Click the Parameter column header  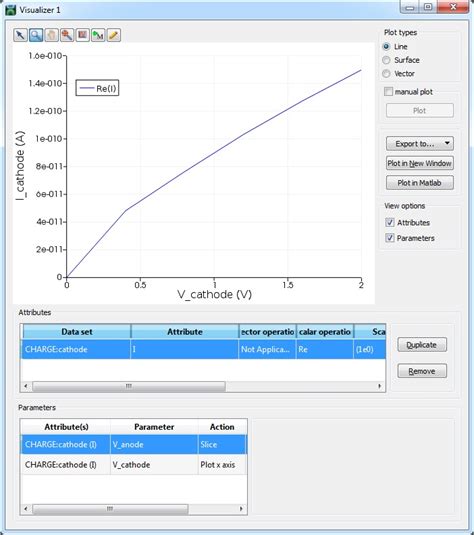(154, 427)
